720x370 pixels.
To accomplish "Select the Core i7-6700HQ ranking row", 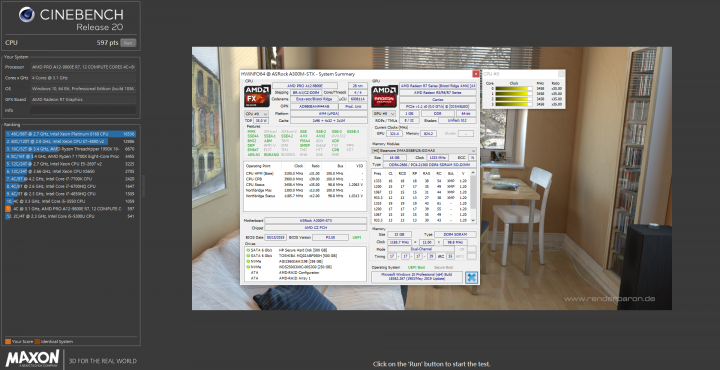I will click(x=70, y=186).
